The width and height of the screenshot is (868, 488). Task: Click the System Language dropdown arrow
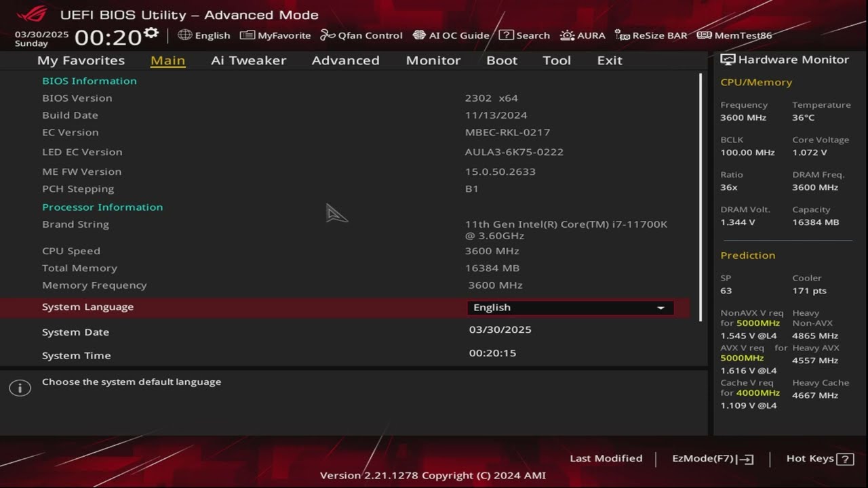pyautogui.click(x=660, y=308)
